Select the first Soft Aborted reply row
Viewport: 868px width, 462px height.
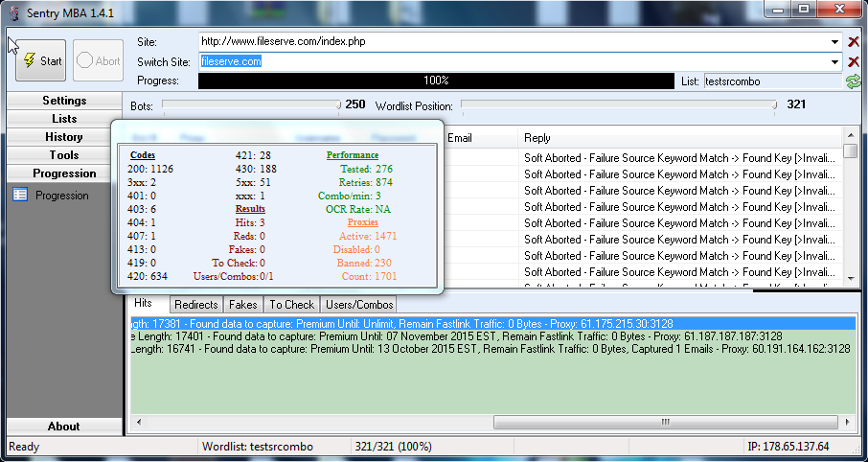682,158
